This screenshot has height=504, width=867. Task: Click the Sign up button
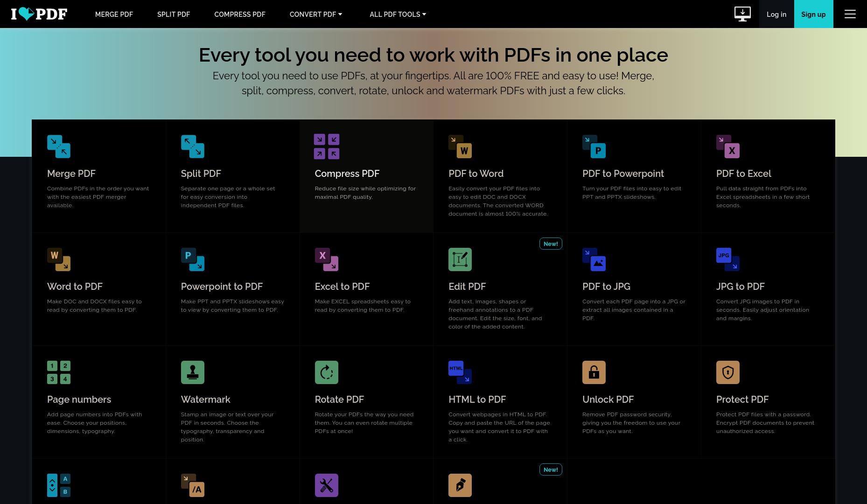click(813, 14)
